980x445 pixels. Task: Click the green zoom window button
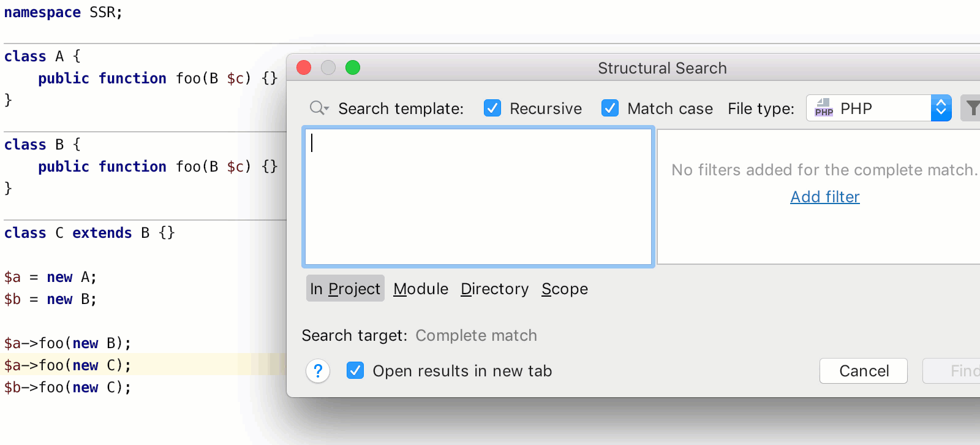coord(353,67)
